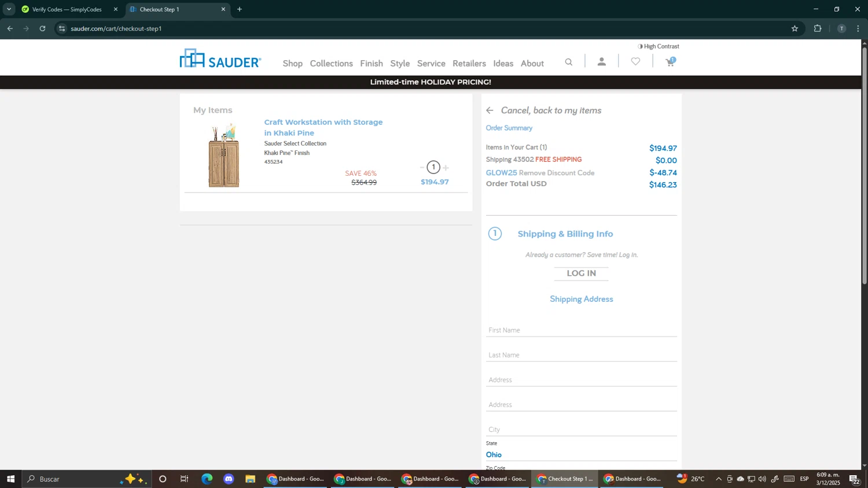Decrease item quantity with minus
The height and width of the screenshot is (488, 868).
tap(422, 168)
